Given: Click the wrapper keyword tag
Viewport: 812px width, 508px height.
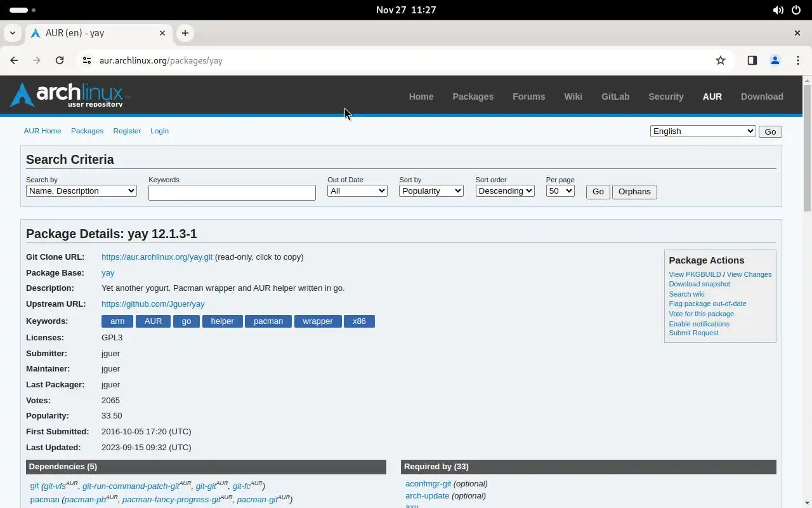Looking at the screenshot, I should tap(318, 321).
